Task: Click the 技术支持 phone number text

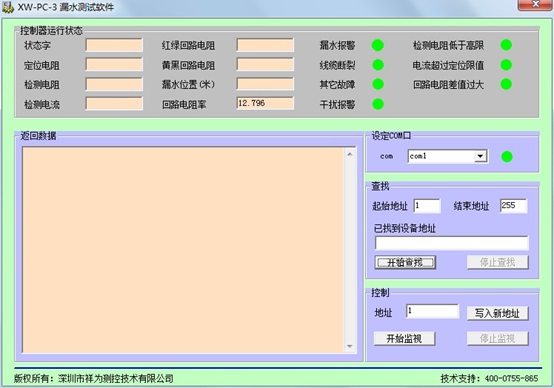Action: point(511,379)
